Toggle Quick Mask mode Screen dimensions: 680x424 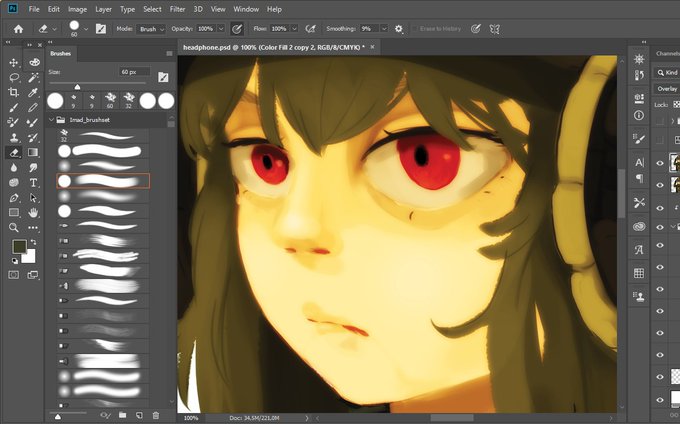(13, 275)
